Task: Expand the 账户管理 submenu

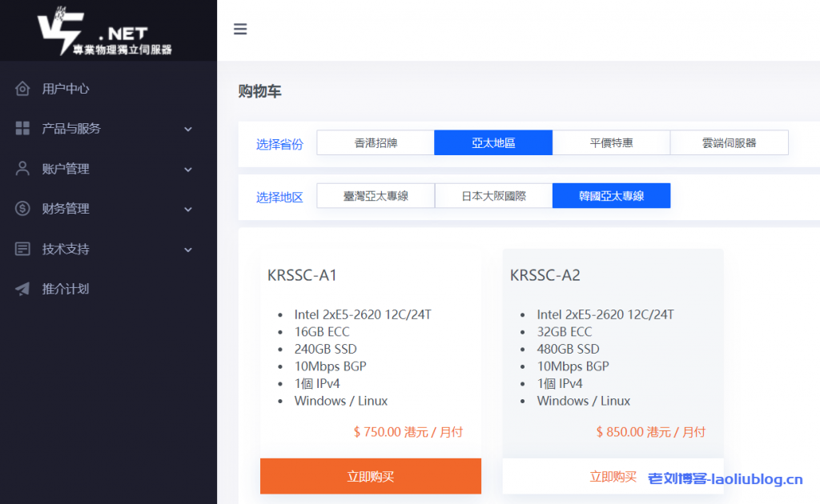Action: point(188,169)
